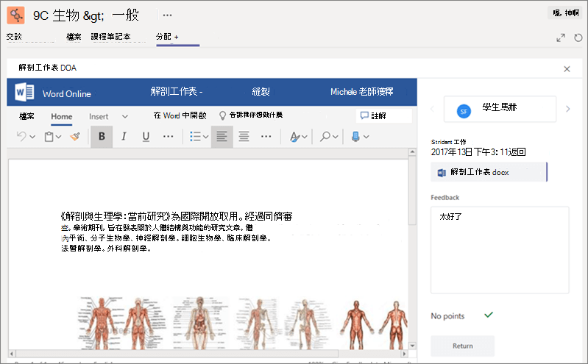This screenshot has height=364, width=588.
Task: Click the scroll right arrow in document
Action: [404, 354]
